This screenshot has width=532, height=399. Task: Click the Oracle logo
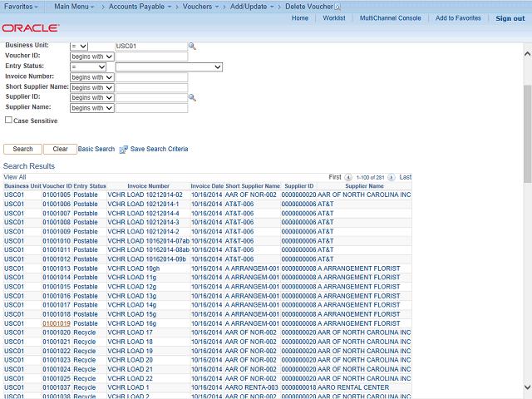click(x=31, y=27)
